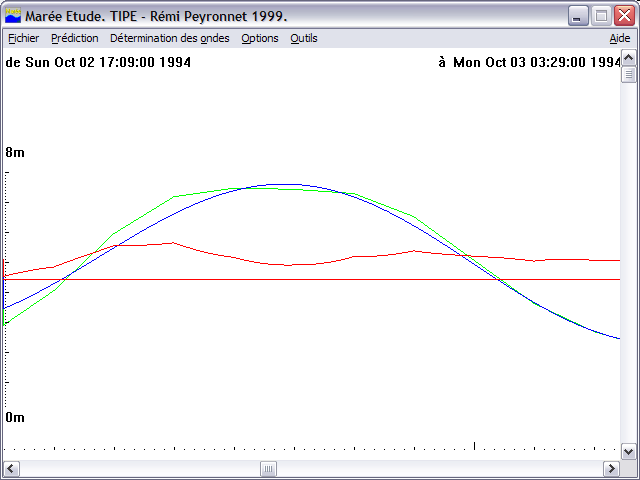640x480 pixels.
Task: Open the Outils menu
Action: pos(304,38)
